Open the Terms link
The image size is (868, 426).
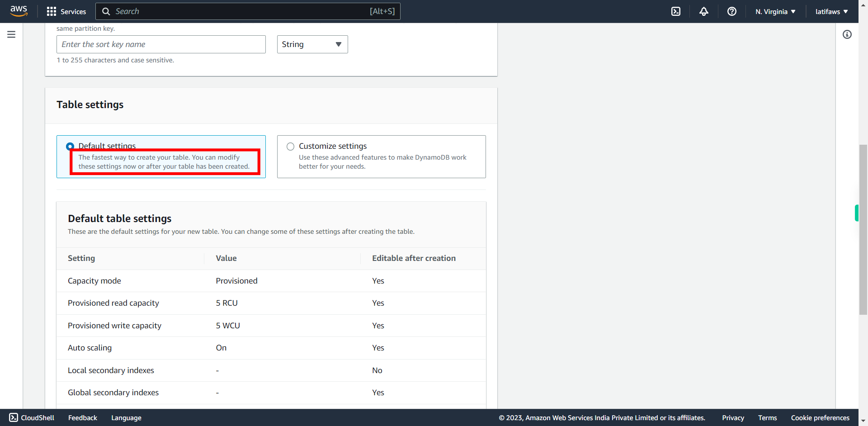pyautogui.click(x=768, y=417)
